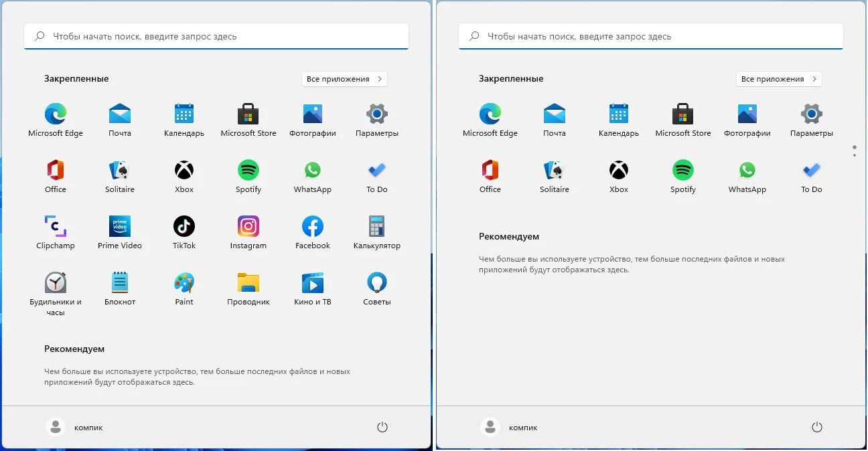Open the Советы tips app
This screenshot has width=868, height=451.
coord(377,289)
